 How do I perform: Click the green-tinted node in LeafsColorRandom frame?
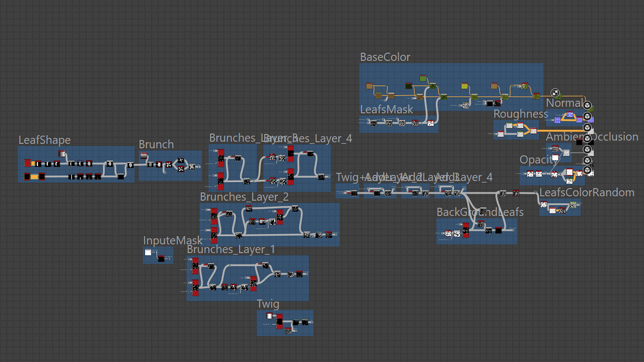coord(573,205)
